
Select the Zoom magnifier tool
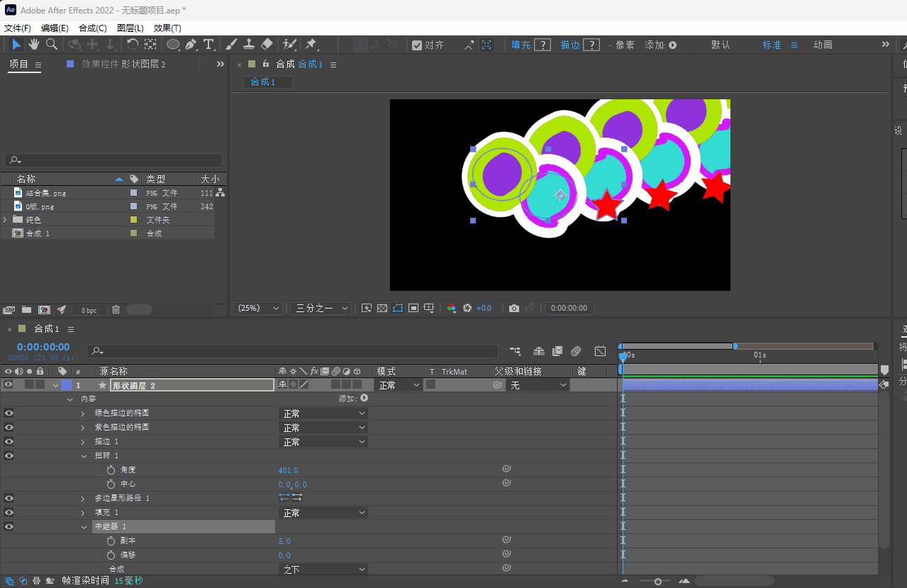click(52, 45)
